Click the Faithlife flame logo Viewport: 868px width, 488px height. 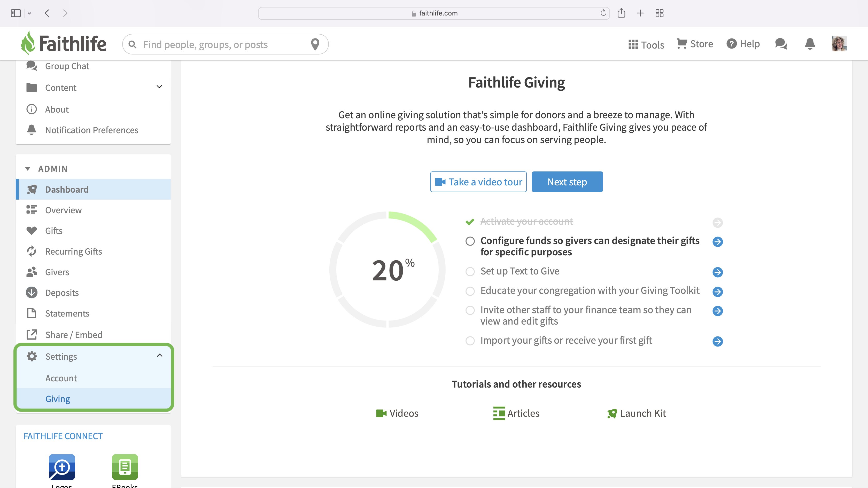pos(28,43)
